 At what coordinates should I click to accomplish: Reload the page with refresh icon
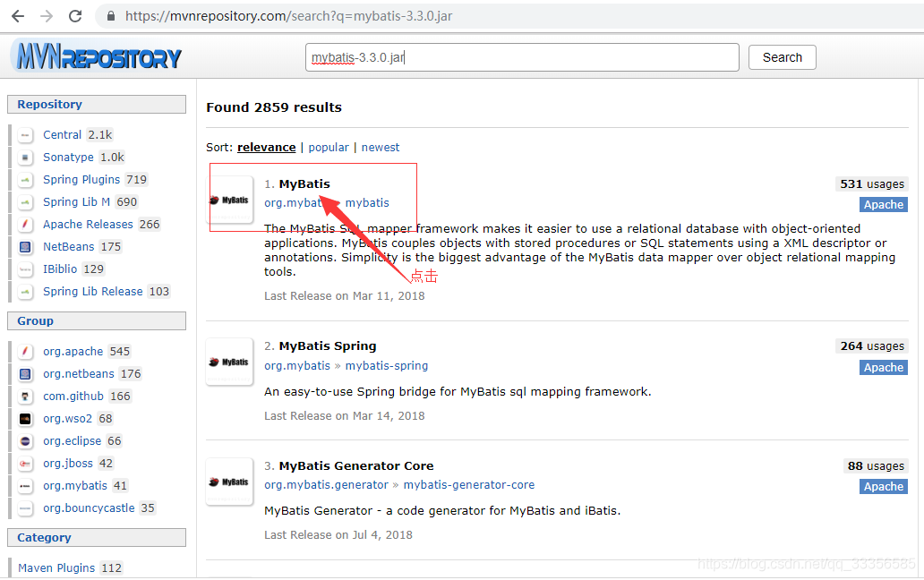click(x=75, y=16)
